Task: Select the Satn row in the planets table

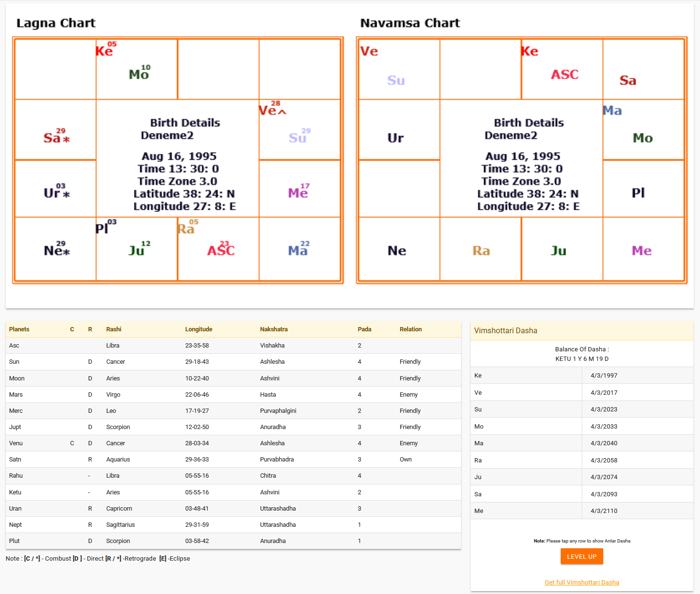Action: (233, 460)
